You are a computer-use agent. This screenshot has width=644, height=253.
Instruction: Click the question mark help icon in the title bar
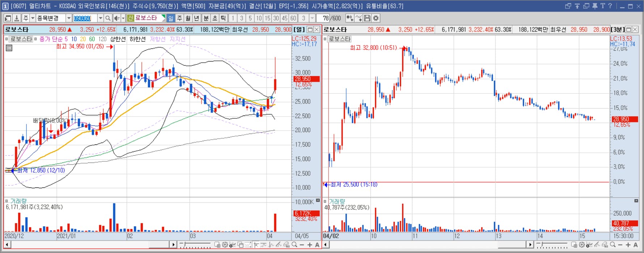click(610, 6)
